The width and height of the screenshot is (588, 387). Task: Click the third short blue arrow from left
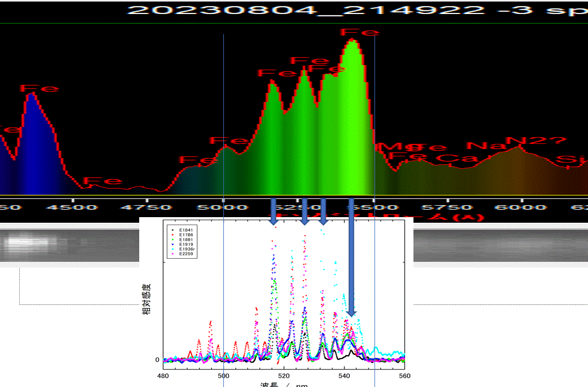coord(323,211)
